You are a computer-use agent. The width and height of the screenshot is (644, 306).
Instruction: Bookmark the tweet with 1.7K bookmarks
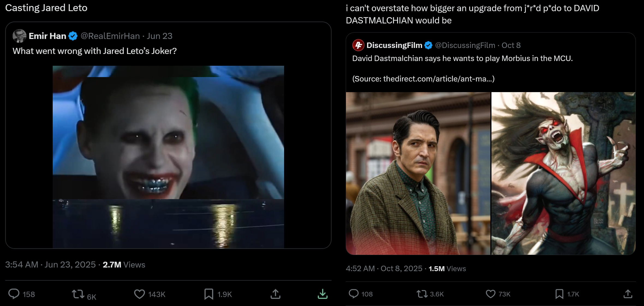[x=559, y=294]
